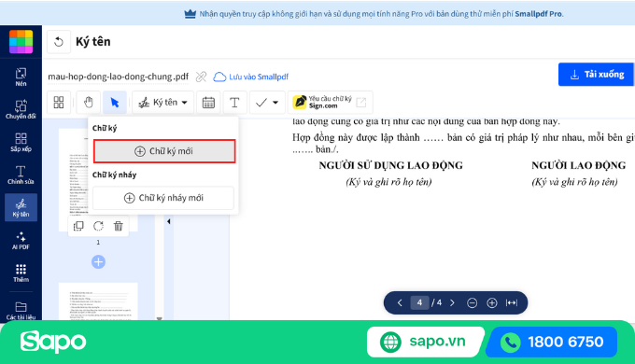The image size is (635, 364).
Task: Click Lưu vào Smallpdf link
Action: pyautogui.click(x=251, y=77)
